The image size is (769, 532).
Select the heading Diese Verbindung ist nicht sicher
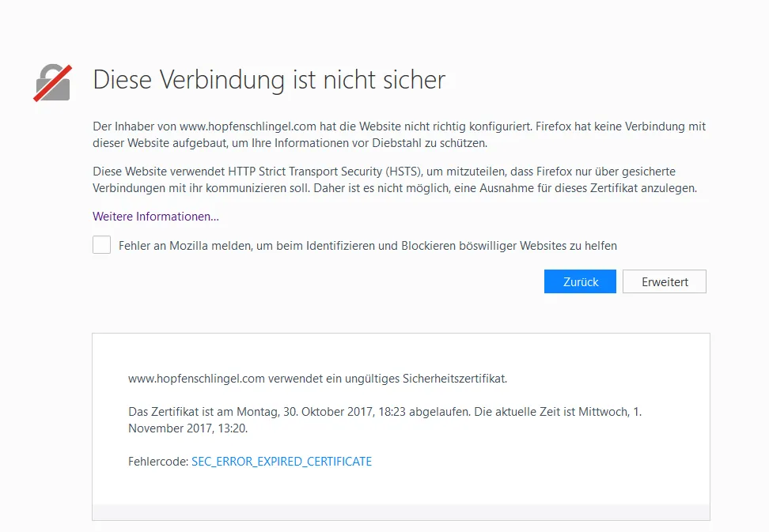[x=269, y=80]
